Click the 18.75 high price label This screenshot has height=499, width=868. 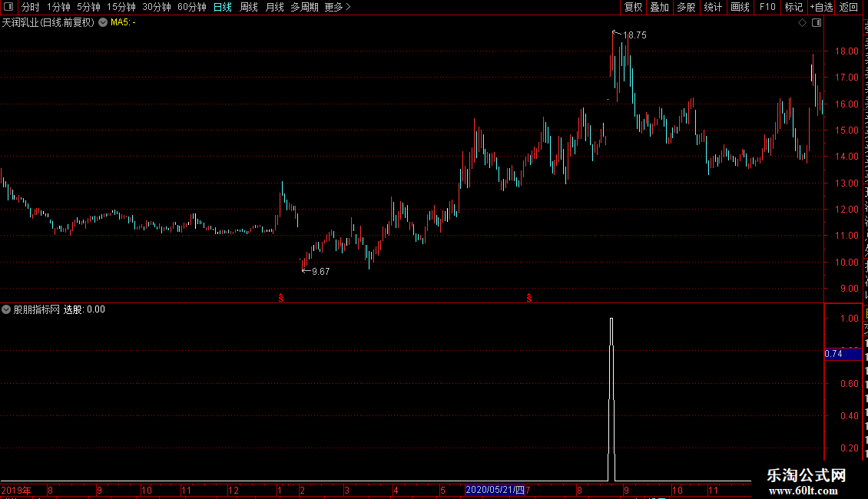tap(634, 35)
